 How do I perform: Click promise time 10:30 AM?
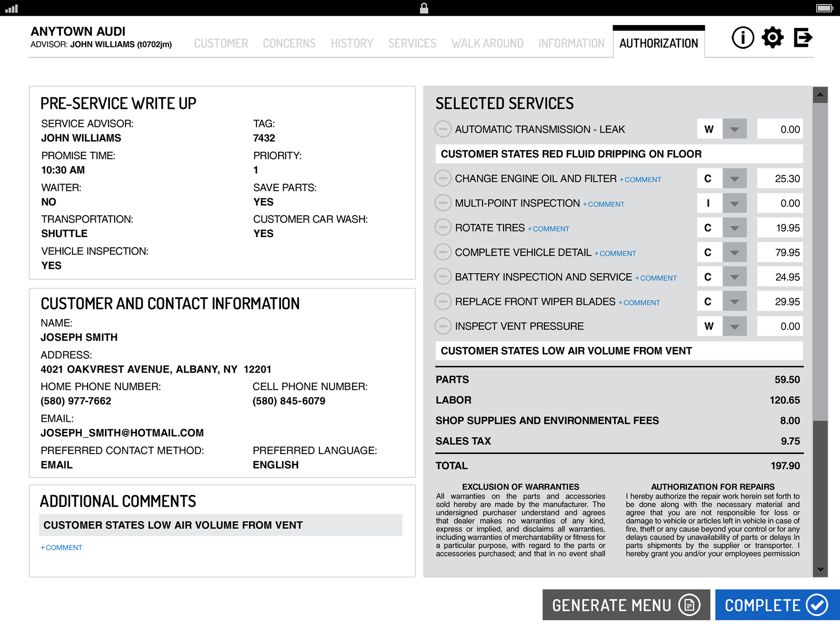pyautogui.click(x=63, y=170)
